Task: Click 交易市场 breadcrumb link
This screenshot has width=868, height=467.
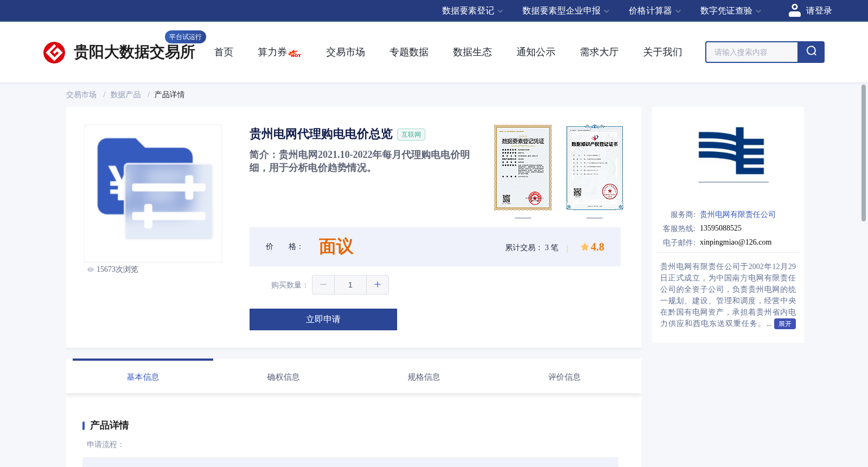Action: click(81, 95)
